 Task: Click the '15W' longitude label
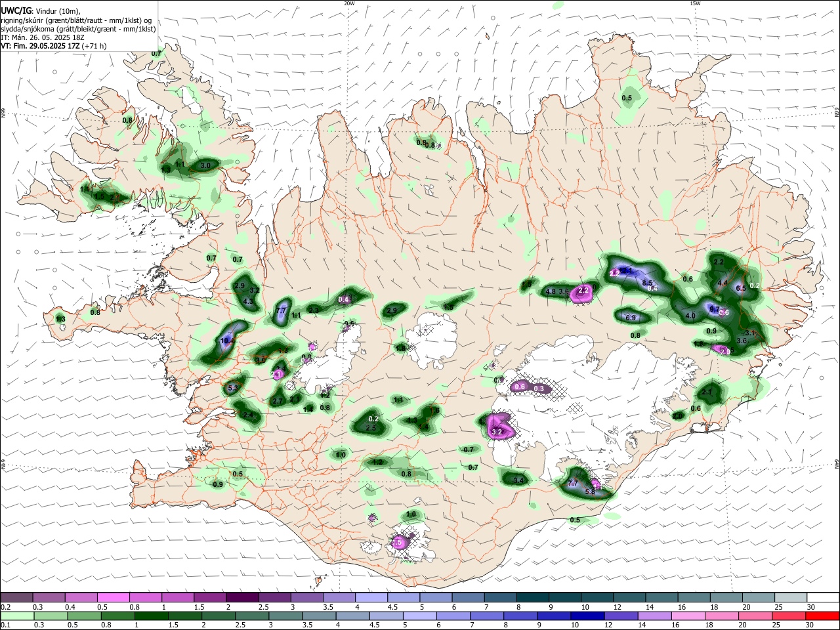[695, 3]
